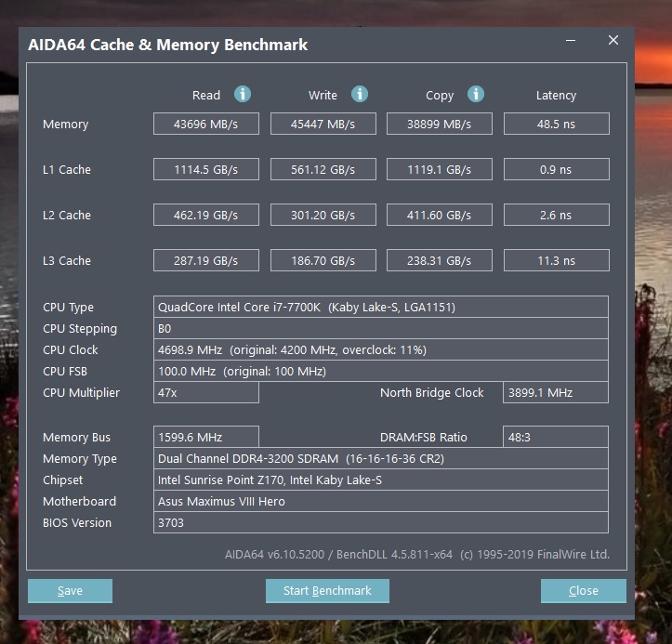Click the CPU Stepping field B0
The height and width of the screenshot is (644, 672).
[380, 328]
